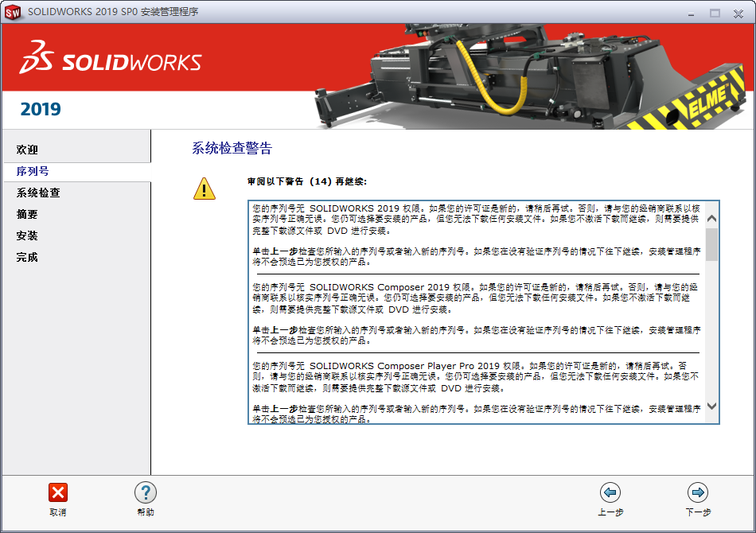Select the 序列号 step in the sidebar
The width and height of the screenshot is (756, 533).
click(33, 171)
